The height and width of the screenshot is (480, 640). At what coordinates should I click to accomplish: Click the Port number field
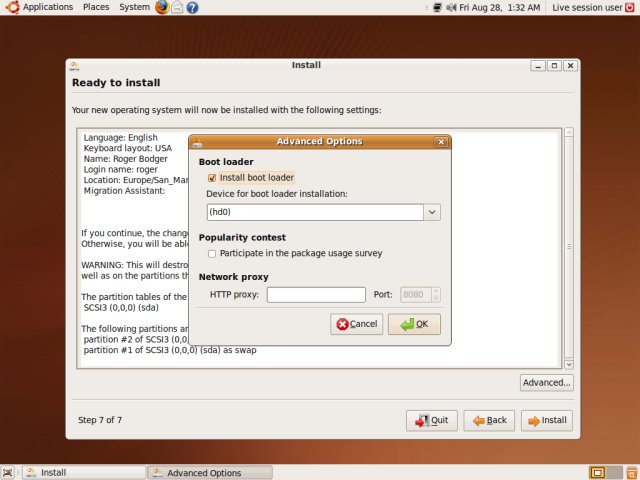(x=416, y=295)
